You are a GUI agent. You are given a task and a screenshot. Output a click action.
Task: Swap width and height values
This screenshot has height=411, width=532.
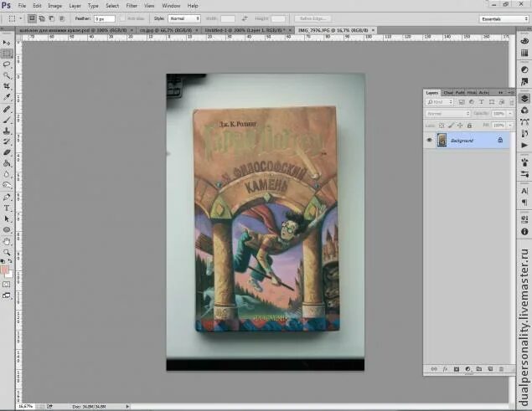tap(245, 18)
